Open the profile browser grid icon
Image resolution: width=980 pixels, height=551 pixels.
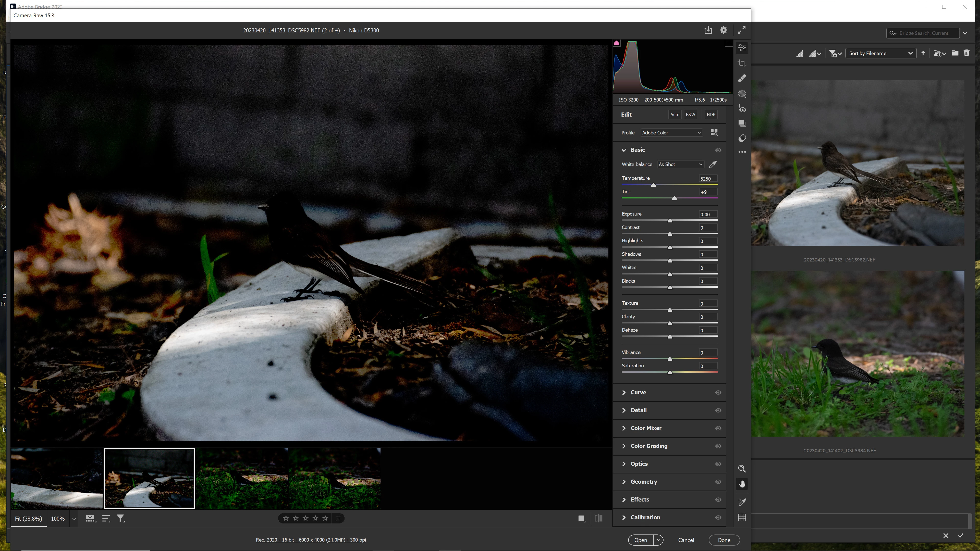click(x=714, y=133)
